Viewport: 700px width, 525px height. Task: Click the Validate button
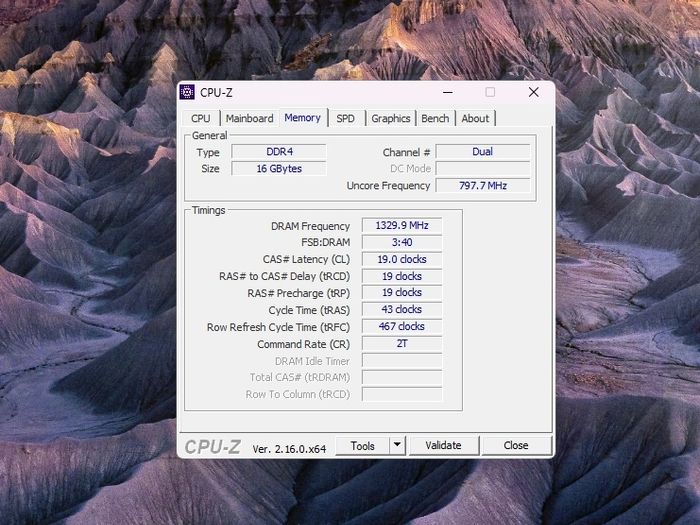[443, 446]
